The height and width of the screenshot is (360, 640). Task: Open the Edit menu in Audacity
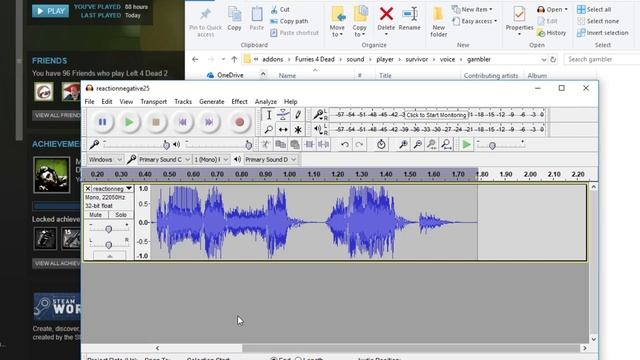(107, 102)
